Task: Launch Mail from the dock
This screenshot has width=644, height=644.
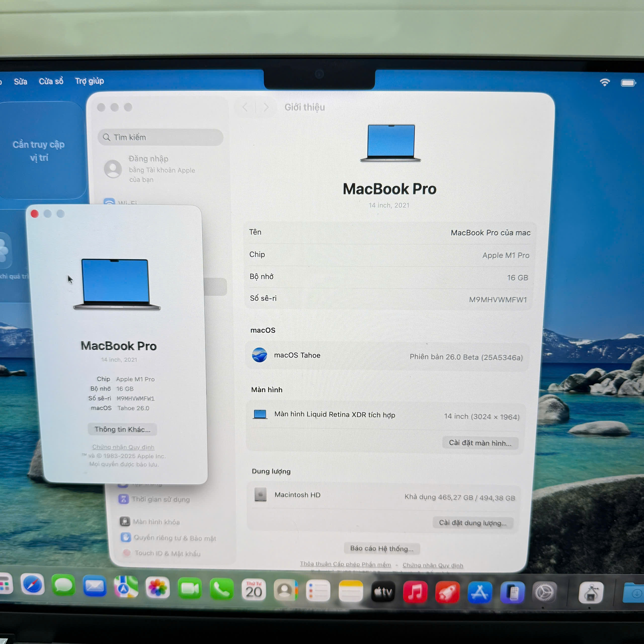Action: [x=95, y=586]
